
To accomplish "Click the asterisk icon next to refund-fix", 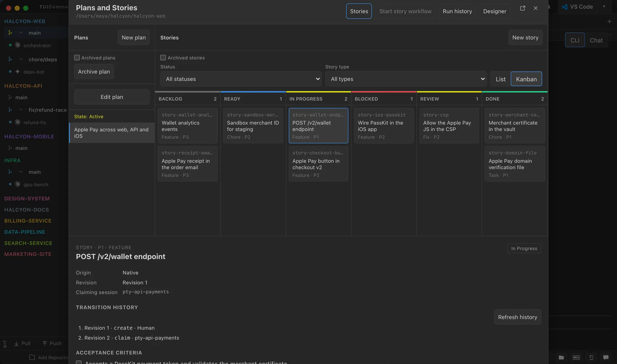I will pos(18,122).
